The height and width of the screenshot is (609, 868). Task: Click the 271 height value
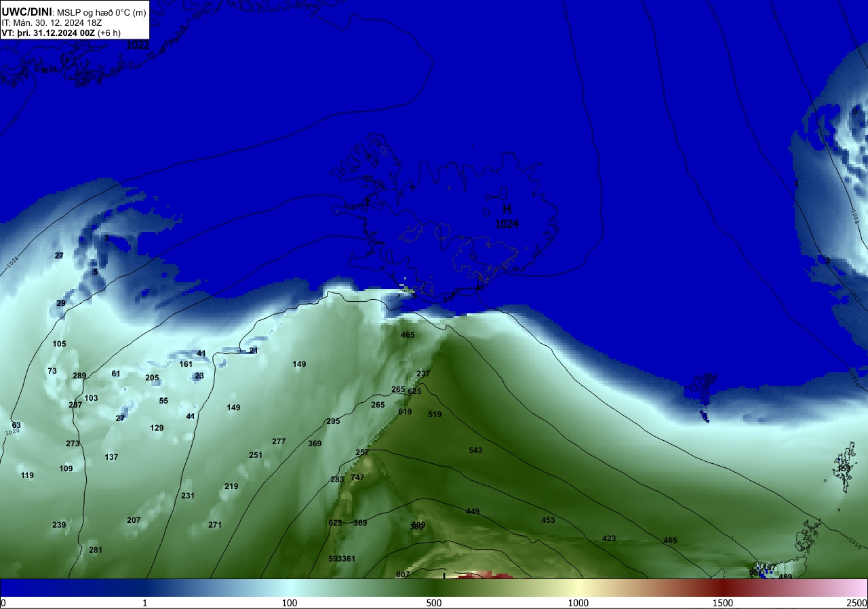point(215,525)
